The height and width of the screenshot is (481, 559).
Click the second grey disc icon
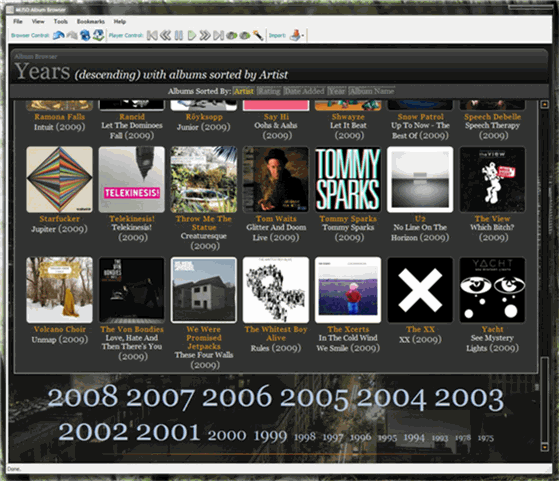coord(245,36)
